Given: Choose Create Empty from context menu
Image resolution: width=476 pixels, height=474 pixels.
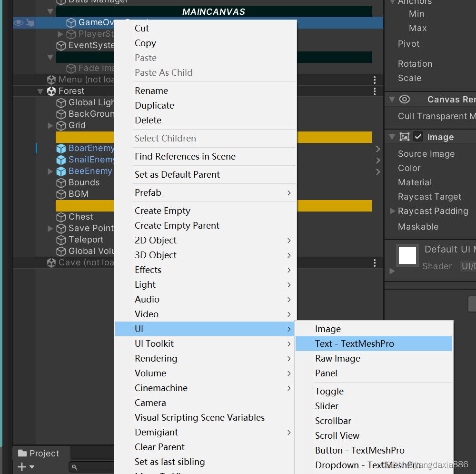Looking at the screenshot, I should coord(205,211).
